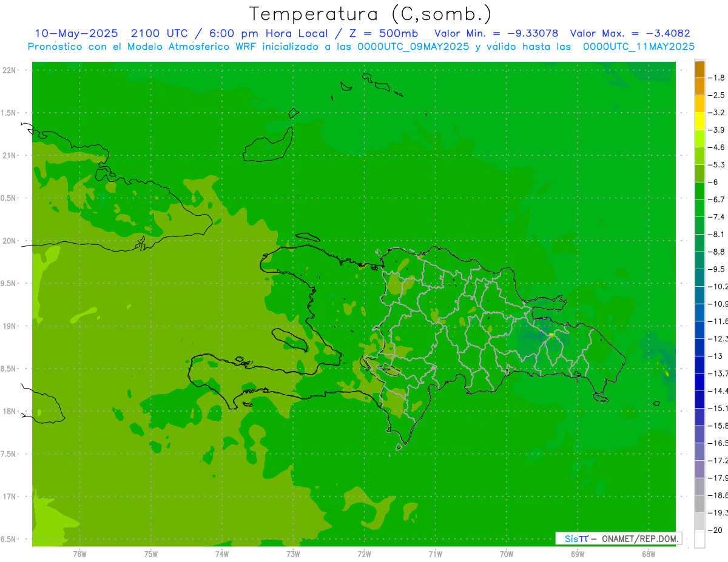This screenshot has height=562, width=728.
Task: Click the "71W" longitude axis label
Action: click(x=435, y=554)
